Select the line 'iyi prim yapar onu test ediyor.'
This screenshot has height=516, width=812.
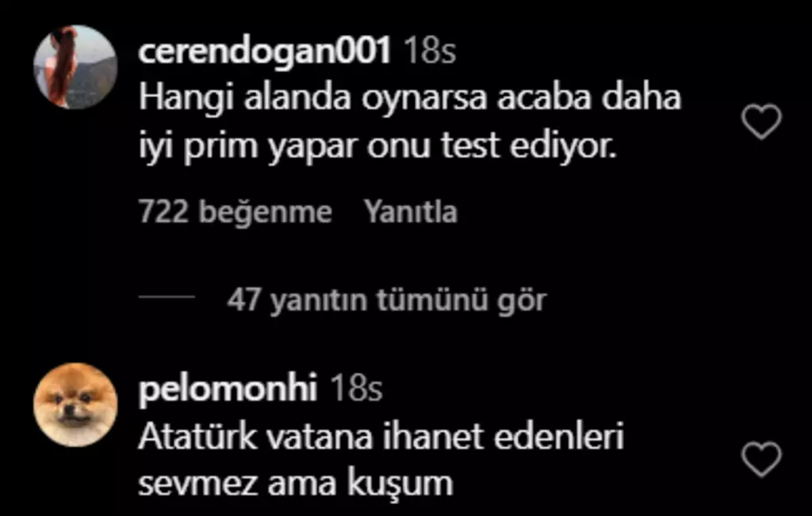click(x=378, y=147)
